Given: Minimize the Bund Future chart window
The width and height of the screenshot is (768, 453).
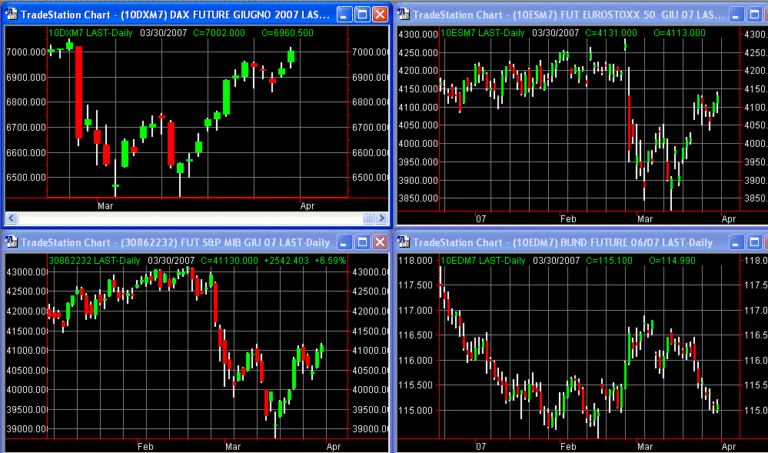Looking at the screenshot, I should pyautogui.click(x=737, y=242).
